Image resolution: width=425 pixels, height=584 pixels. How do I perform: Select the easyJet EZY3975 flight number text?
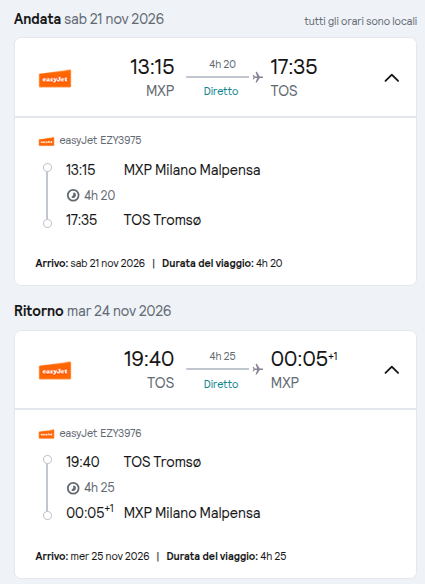coord(101,140)
